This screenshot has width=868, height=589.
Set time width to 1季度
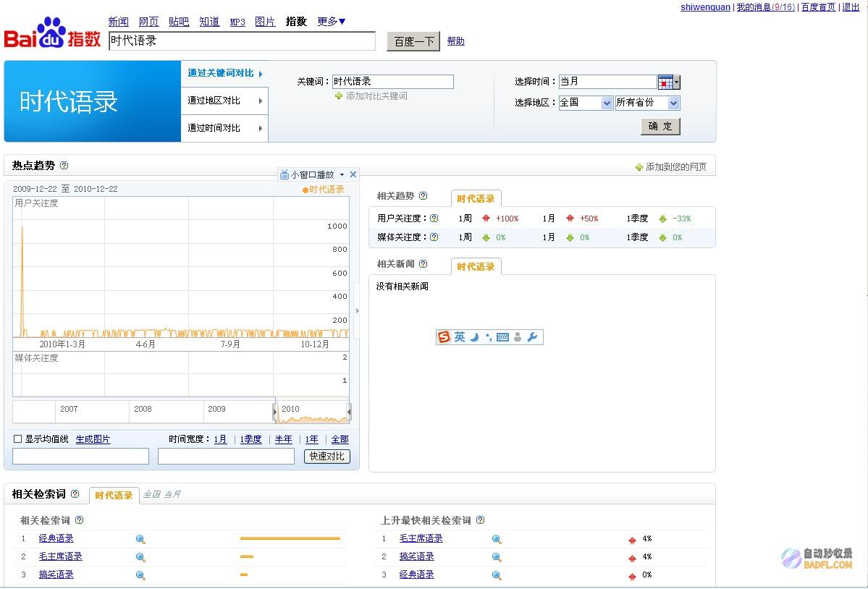(250, 439)
